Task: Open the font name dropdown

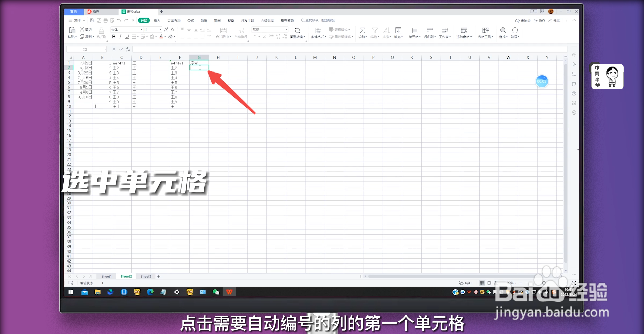Action: click(141, 30)
